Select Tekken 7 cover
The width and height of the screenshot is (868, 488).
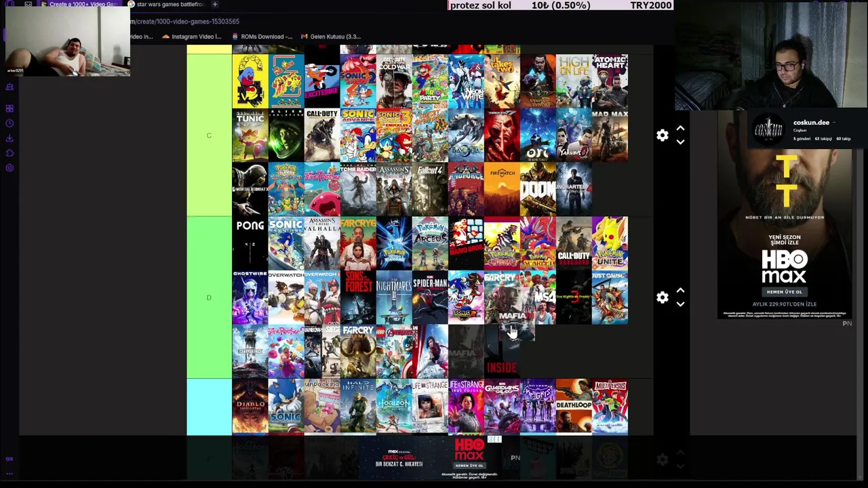coord(502,136)
